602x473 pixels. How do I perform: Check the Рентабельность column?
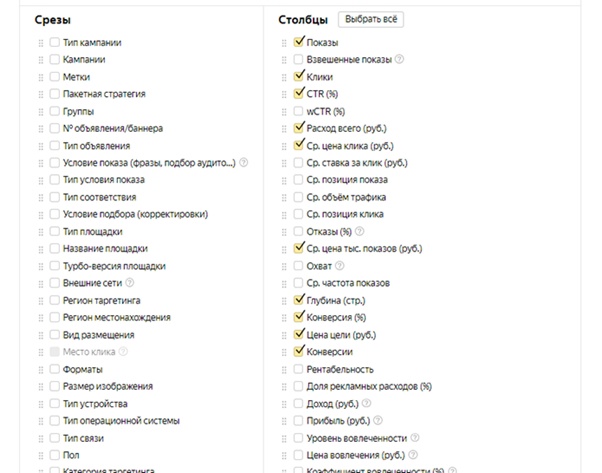(x=299, y=369)
